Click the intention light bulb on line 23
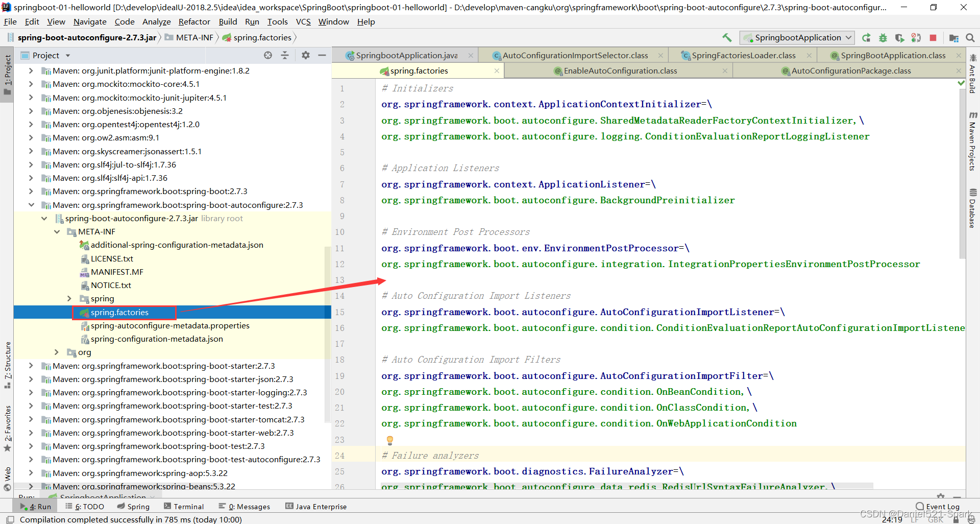The width and height of the screenshot is (980, 524). tap(390, 440)
